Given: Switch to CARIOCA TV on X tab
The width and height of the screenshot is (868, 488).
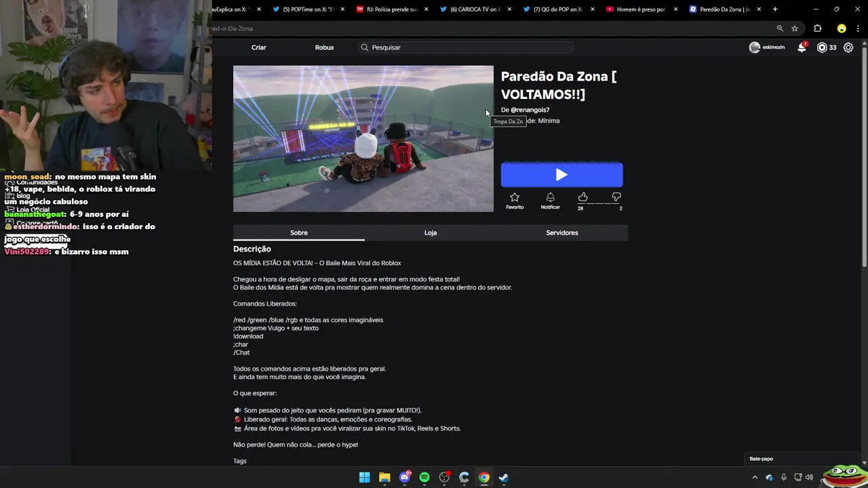Looking at the screenshot, I should coord(477,9).
